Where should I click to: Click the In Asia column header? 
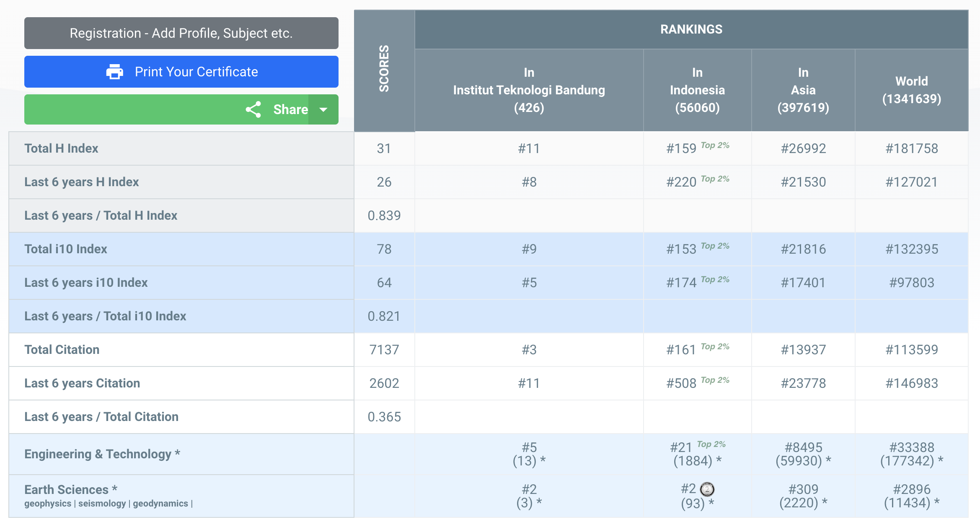pyautogui.click(x=803, y=90)
